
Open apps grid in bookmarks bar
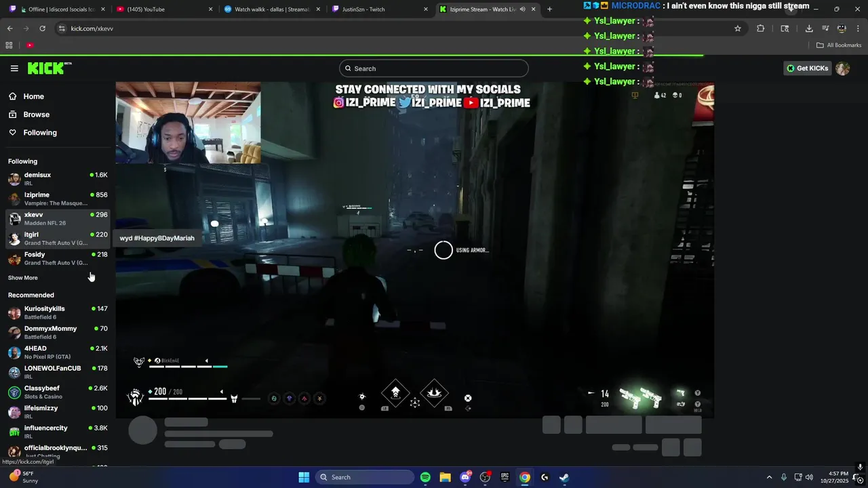tap(9, 45)
